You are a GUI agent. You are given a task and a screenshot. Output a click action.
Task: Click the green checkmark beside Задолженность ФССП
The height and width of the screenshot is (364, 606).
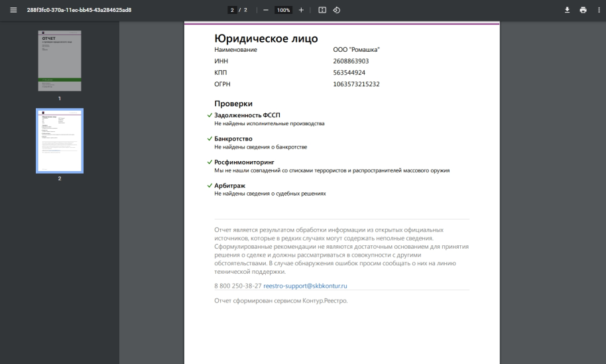point(210,115)
